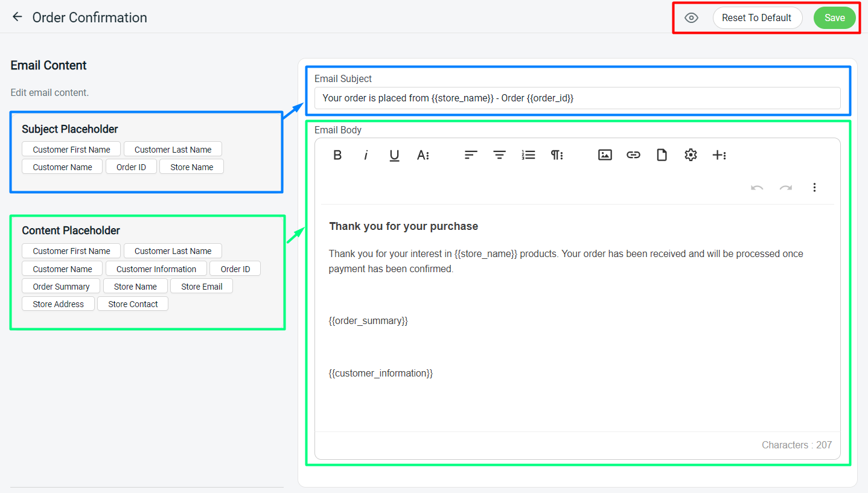Save the Order Confirmation email template
The width and height of the screenshot is (868, 493).
pyautogui.click(x=834, y=17)
